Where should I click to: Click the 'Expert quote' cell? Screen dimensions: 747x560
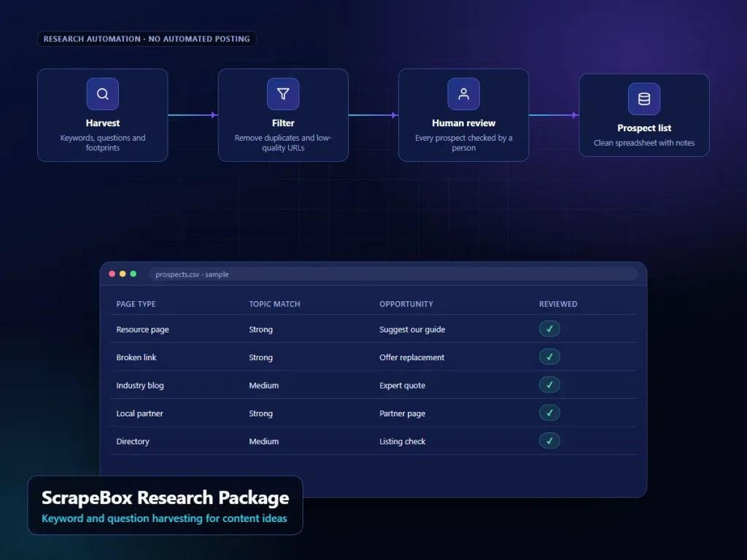pyautogui.click(x=402, y=386)
